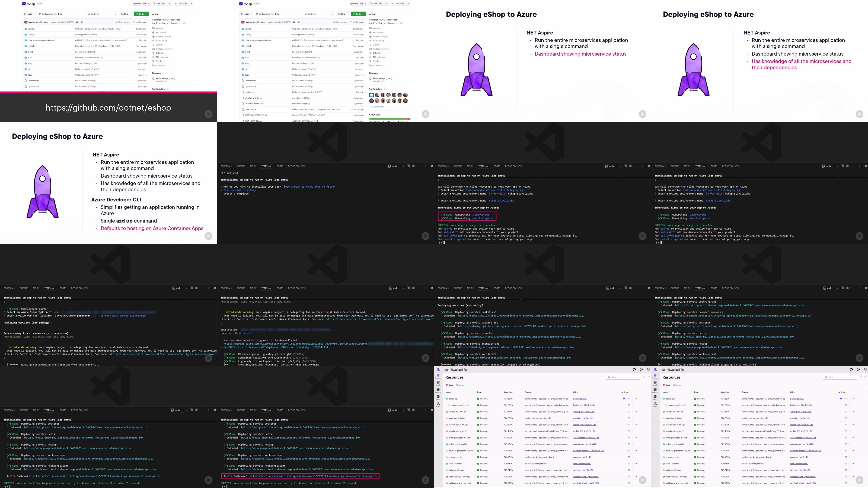The height and width of the screenshot is (488, 868).
Task: Click green segment of the Languages bar
Action: (386, 119)
